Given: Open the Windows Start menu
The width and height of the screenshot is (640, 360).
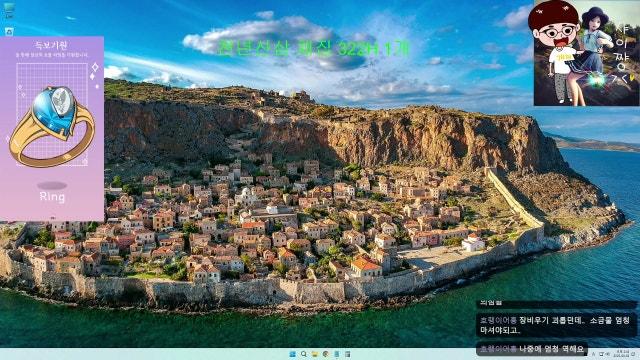Looking at the screenshot, I should coord(293,354).
